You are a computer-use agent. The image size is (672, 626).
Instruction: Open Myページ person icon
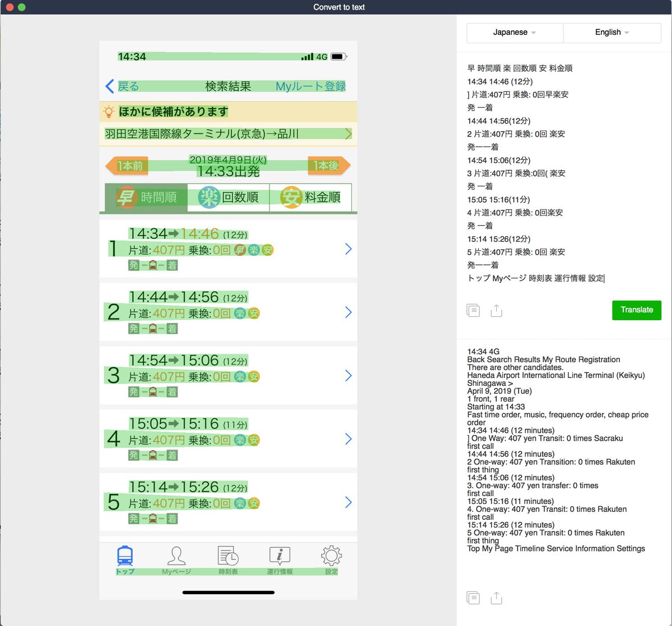click(178, 554)
